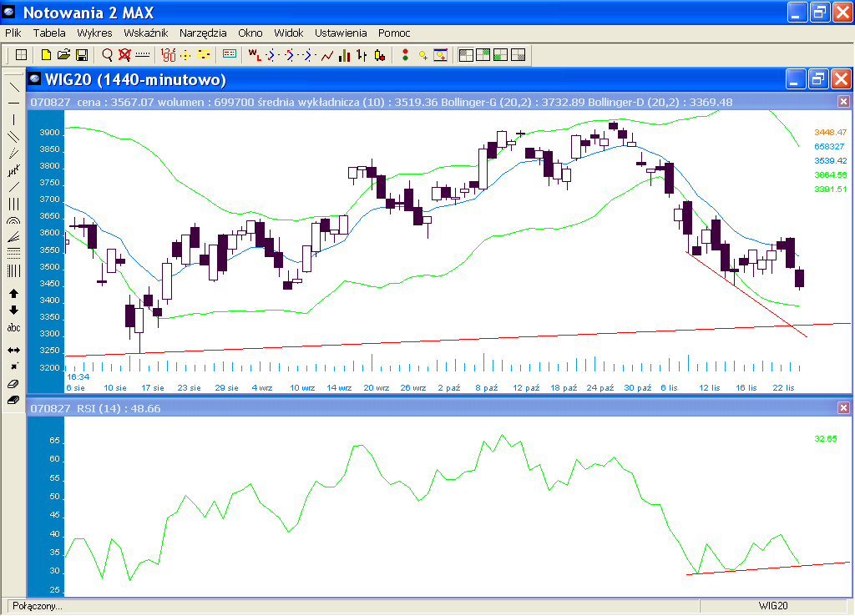Close the RSI (14) indicator panel
The image size is (855, 616).
[843, 408]
